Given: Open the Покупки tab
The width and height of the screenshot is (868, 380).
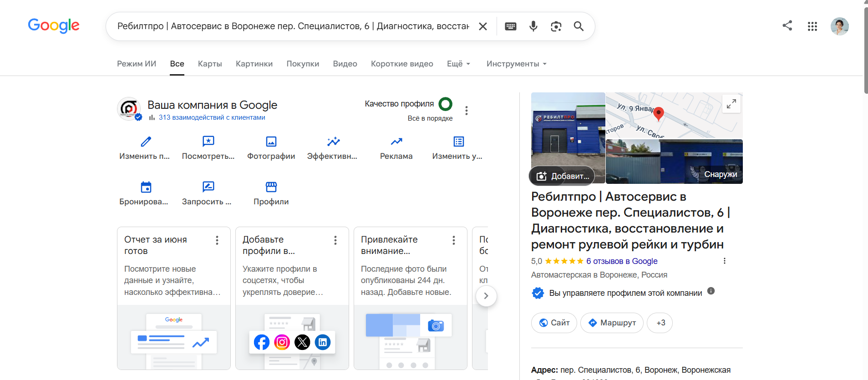Looking at the screenshot, I should point(303,64).
